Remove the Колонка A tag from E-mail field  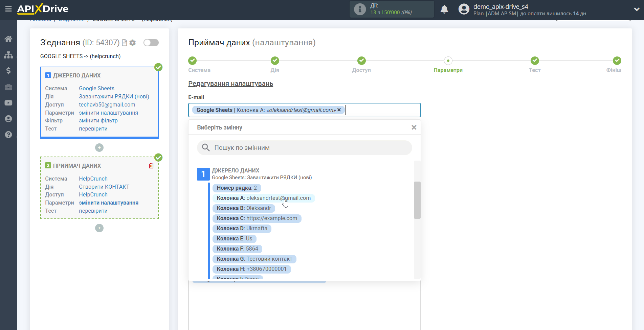[339, 110]
